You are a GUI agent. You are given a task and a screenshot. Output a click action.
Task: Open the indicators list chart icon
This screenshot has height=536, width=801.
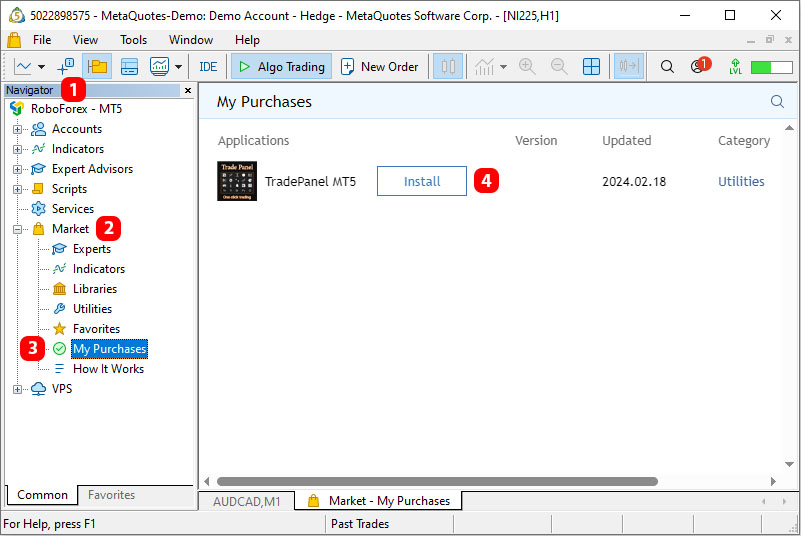click(x=484, y=67)
